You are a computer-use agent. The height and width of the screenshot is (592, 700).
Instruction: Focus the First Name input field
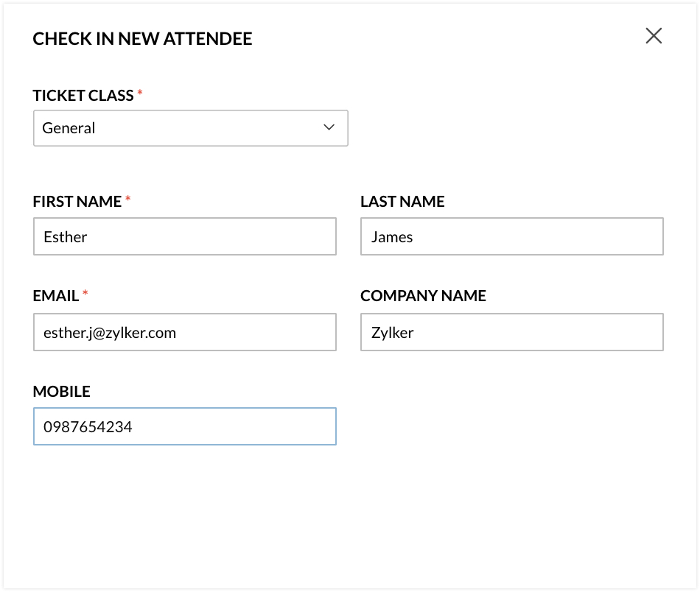184,236
